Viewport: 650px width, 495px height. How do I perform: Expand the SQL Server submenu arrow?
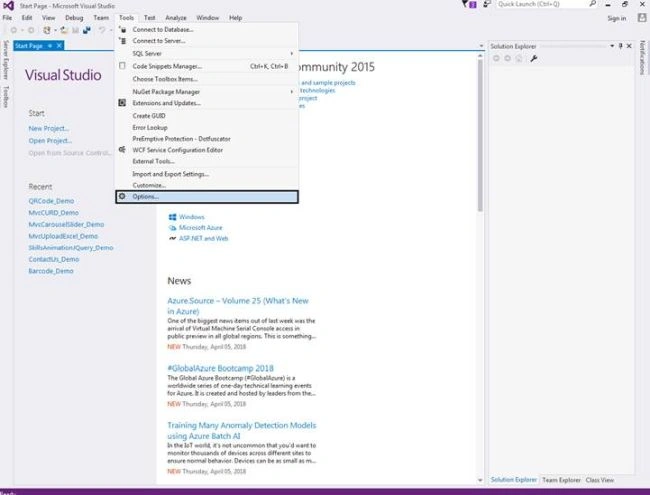tap(291, 53)
